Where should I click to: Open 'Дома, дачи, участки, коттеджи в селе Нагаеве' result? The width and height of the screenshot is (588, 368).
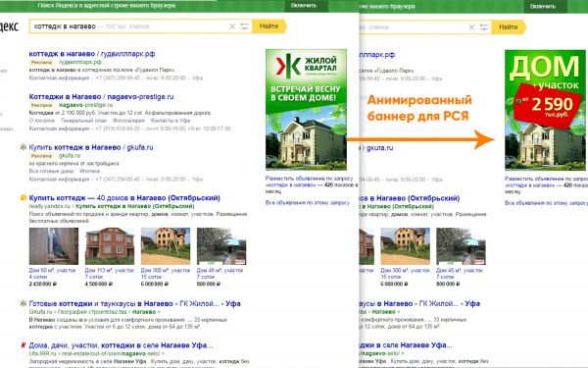tap(121, 344)
